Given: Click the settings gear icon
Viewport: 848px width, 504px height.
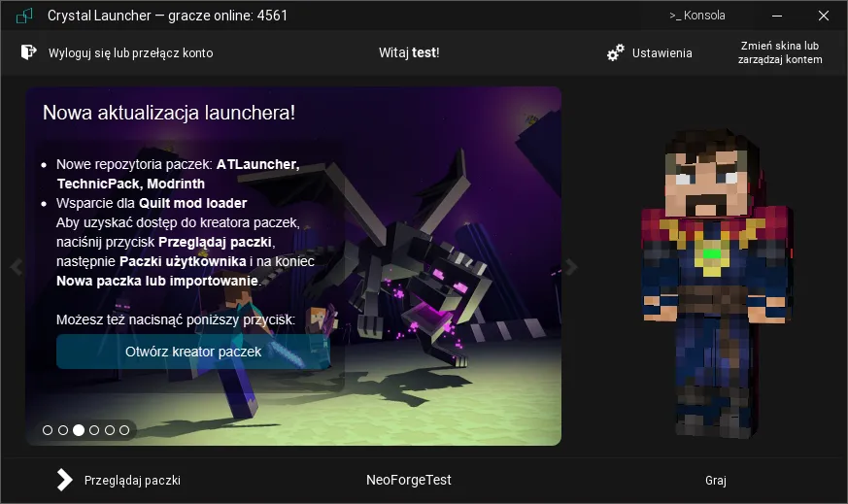Looking at the screenshot, I should [615, 52].
